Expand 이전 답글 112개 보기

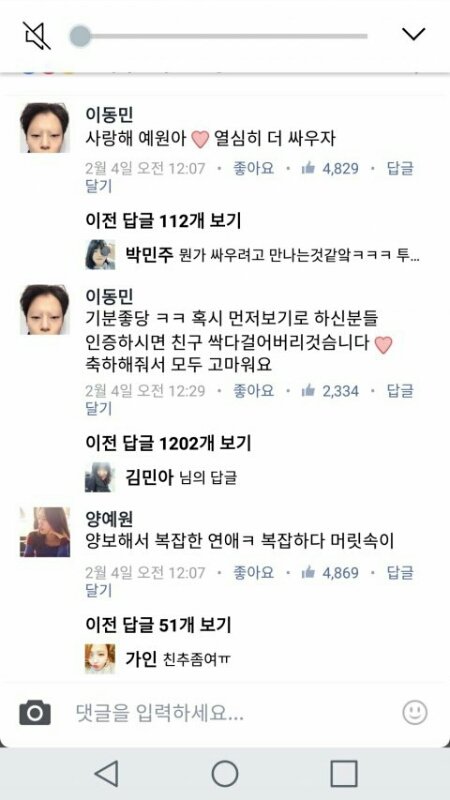tap(163, 221)
